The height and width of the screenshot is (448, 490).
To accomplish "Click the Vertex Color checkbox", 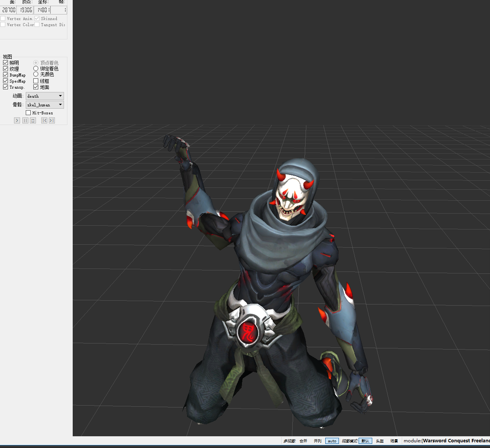I will coord(3,25).
